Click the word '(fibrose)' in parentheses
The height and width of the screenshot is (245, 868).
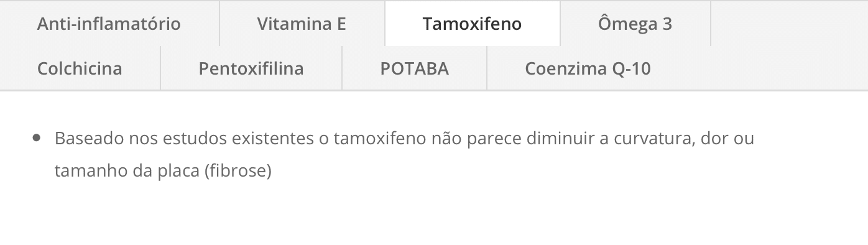coord(238,171)
